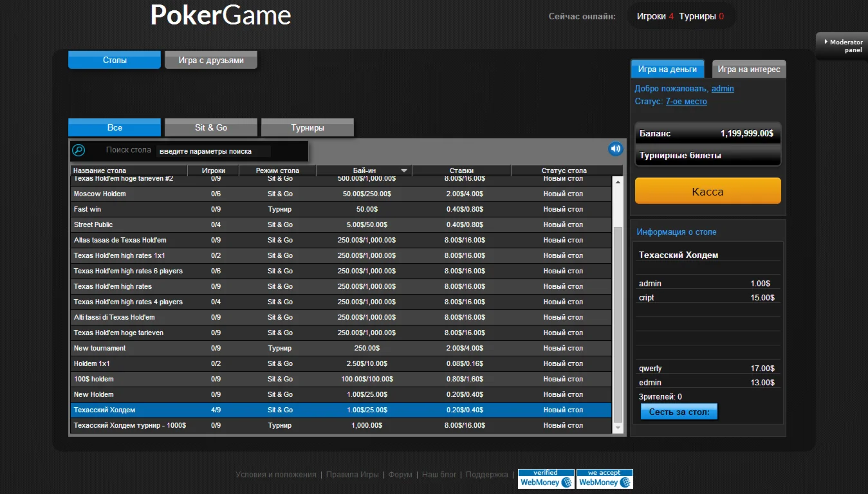
Task: Open the Касса cashier button
Action: (x=708, y=191)
